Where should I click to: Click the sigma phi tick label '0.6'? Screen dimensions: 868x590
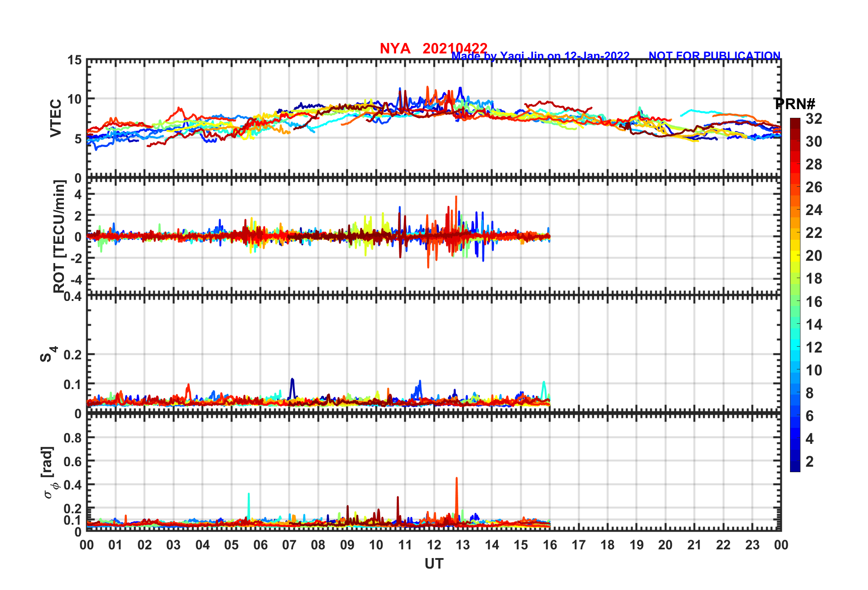pyautogui.click(x=73, y=461)
